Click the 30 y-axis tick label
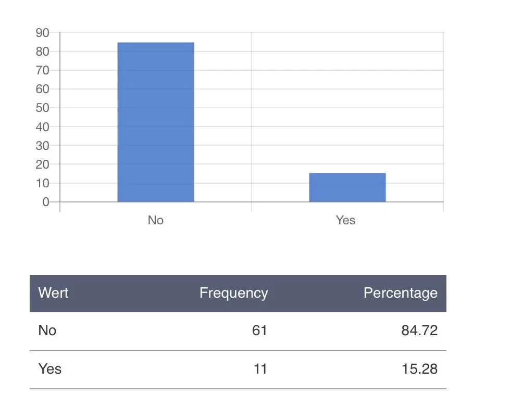510x420 pixels. point(42,146)
